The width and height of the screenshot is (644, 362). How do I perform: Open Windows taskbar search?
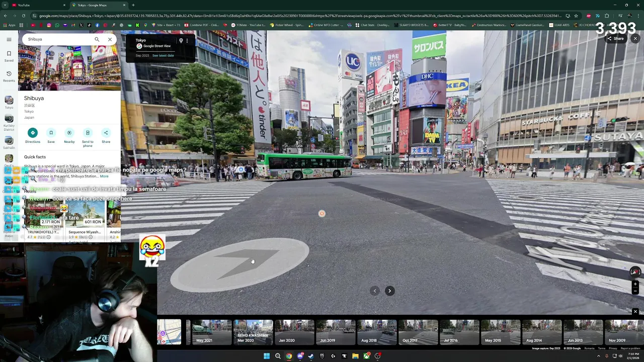(278, 356)
